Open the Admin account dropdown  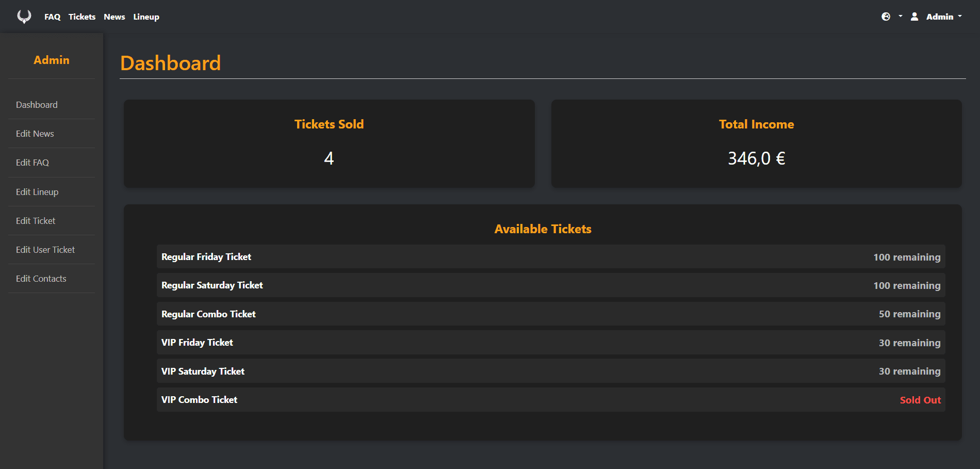pos(944,17)
